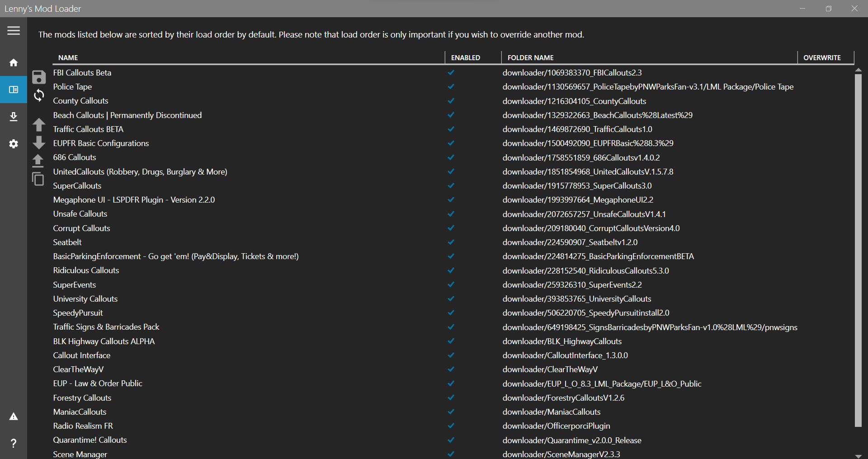This screenshot has height=459, width=868.
Task: Select the Mods page tab in sidebar
Action: coord(14,90)
